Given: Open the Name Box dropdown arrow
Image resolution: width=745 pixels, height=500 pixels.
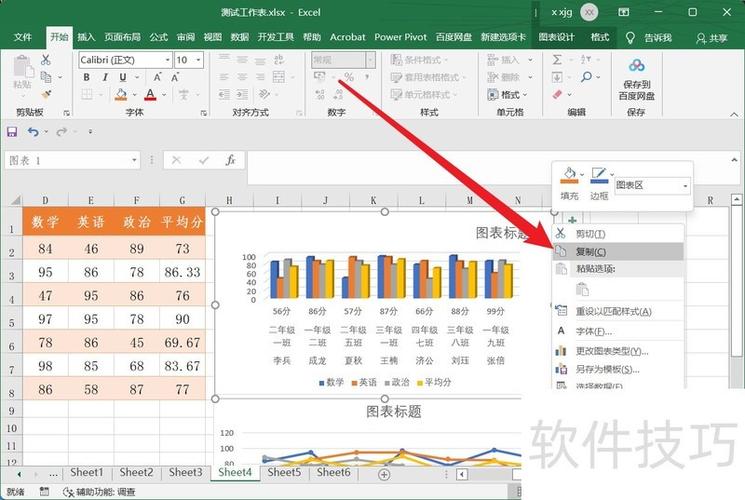Looking at the screenshot, I should click(x=134, y=160).
